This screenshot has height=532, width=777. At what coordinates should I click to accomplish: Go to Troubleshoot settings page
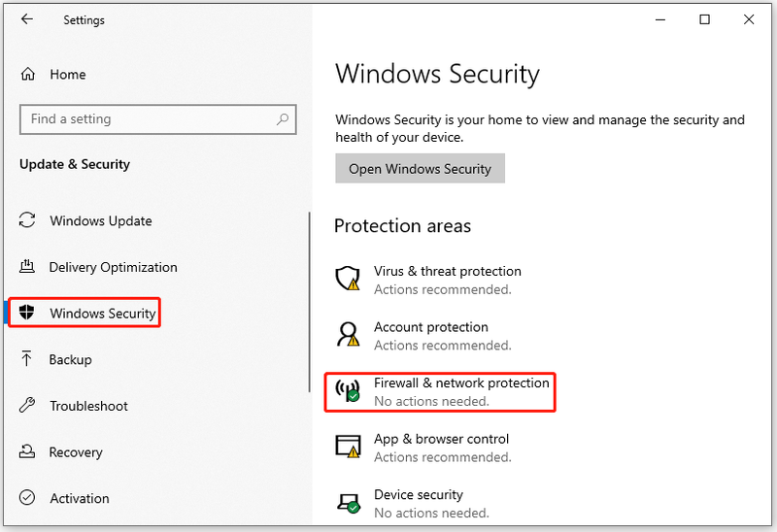88,406
